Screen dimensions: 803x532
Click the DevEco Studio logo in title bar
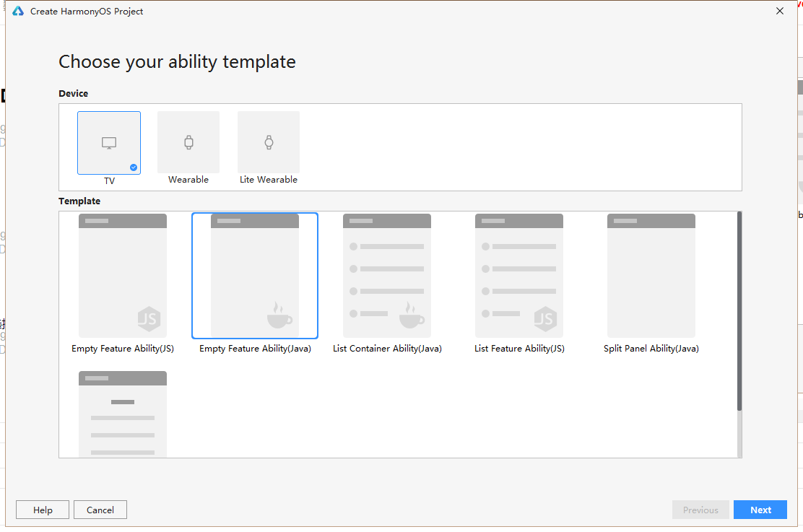[18, 12]
